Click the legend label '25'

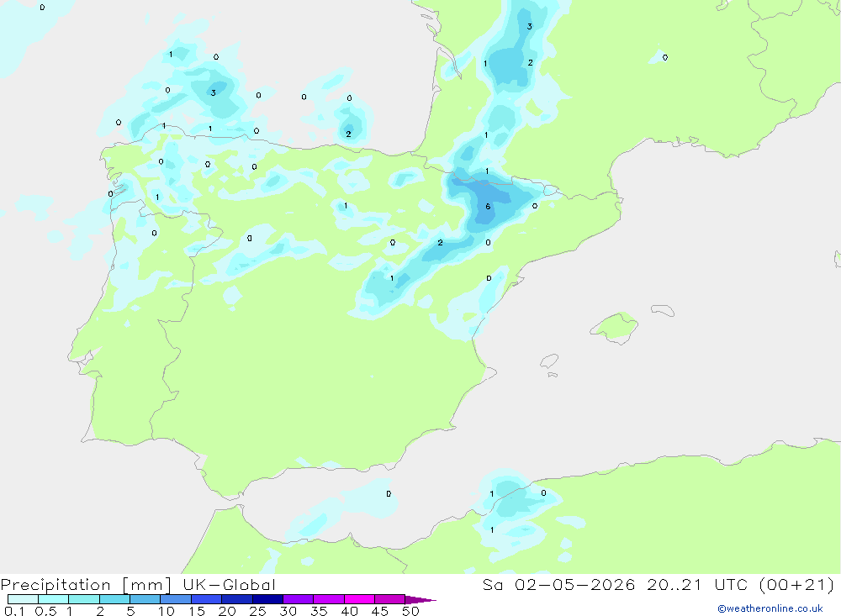click(258, 611)
